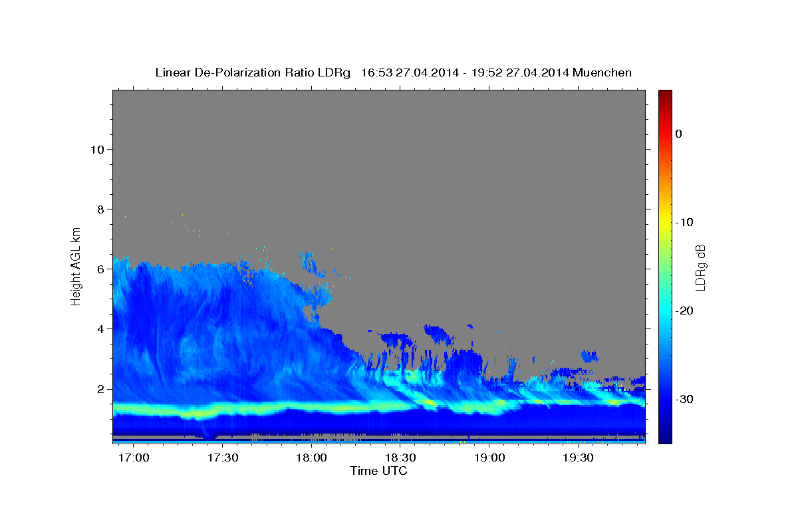
Task: Click the '17:30' time tick label
Action: pos(223,458)
